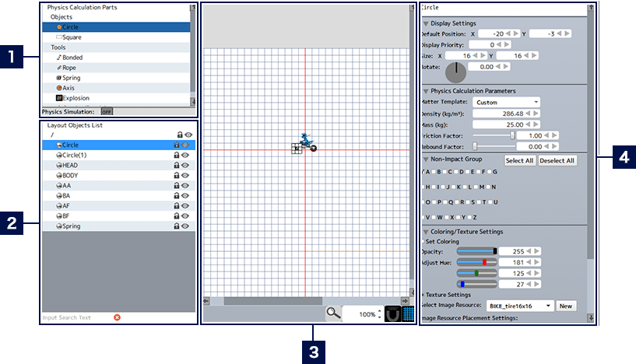636x364 pixels.
Task: Select the Circle layout object row
Action: (118, 145)
